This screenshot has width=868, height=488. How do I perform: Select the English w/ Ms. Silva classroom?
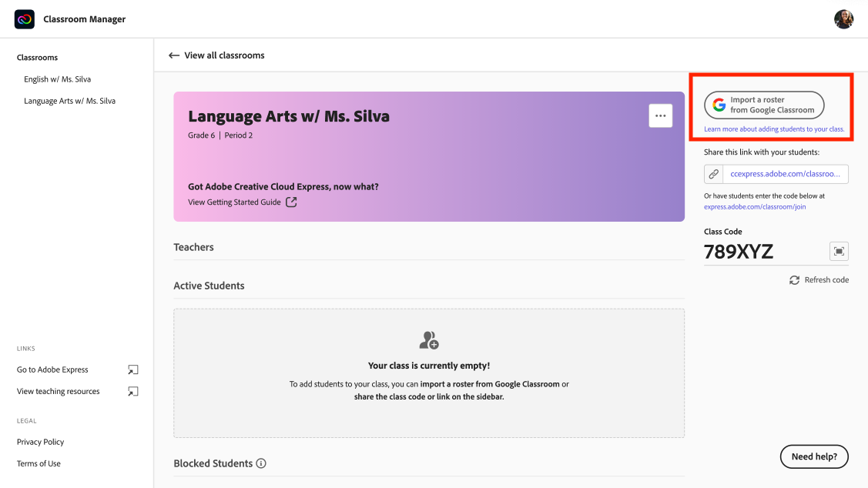57,79
